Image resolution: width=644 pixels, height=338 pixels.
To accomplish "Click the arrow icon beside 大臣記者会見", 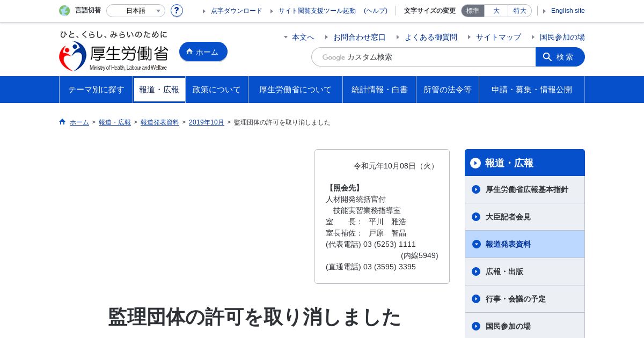I will [x=476, y=217].
